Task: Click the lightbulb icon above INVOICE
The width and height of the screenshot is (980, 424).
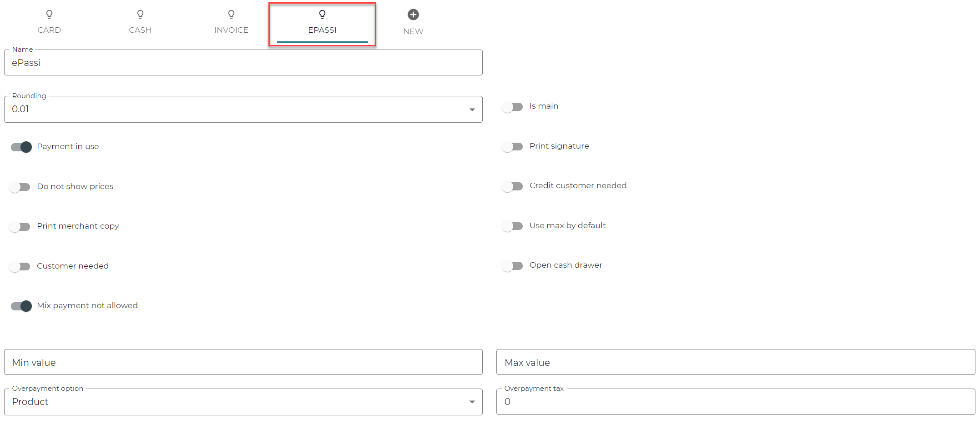Action: [231, 15]
